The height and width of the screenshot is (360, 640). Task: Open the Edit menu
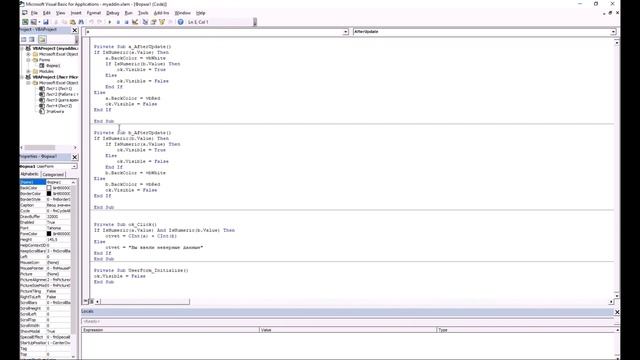(47, 13)
